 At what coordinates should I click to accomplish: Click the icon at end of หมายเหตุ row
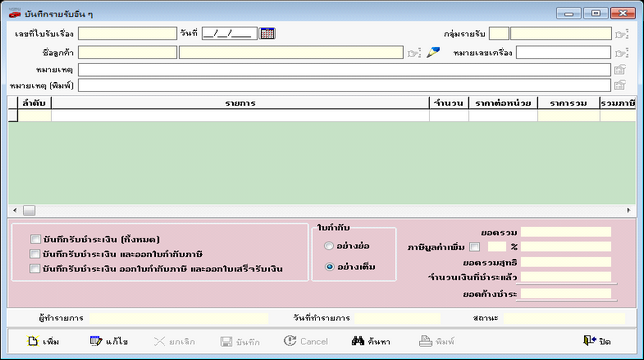(620, 69)
